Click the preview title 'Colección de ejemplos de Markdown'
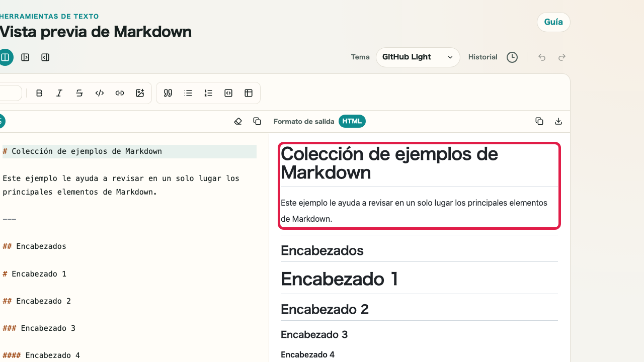The image size is (644, 362). pyautogui.click(x=389, y=163)
